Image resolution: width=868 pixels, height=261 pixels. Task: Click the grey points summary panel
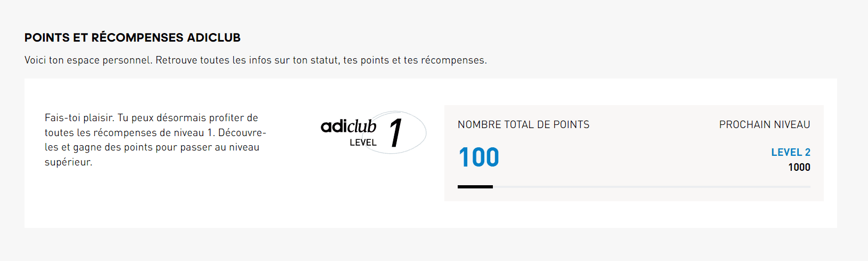634,153
